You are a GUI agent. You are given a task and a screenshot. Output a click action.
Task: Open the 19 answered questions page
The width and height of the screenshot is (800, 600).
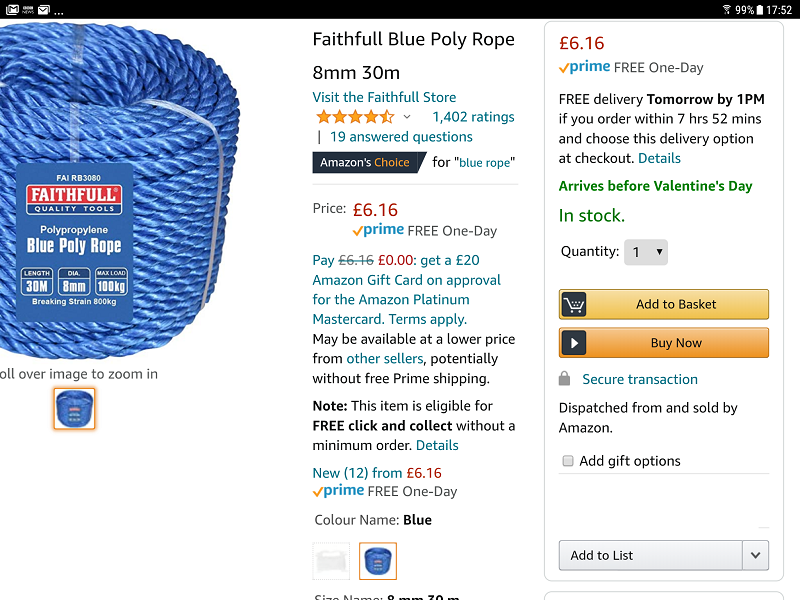click(400, 136)
